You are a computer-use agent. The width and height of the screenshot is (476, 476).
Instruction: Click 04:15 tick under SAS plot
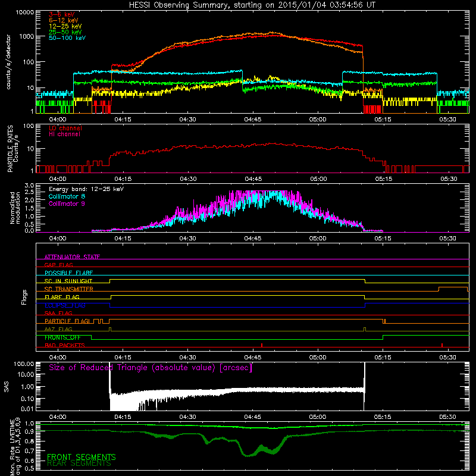[123, 417]
